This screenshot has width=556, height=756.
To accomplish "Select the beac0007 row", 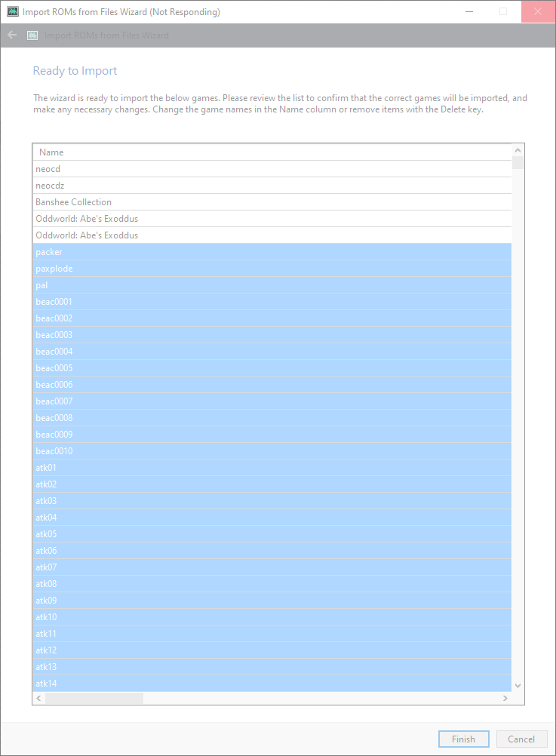I will click(272, 401).
